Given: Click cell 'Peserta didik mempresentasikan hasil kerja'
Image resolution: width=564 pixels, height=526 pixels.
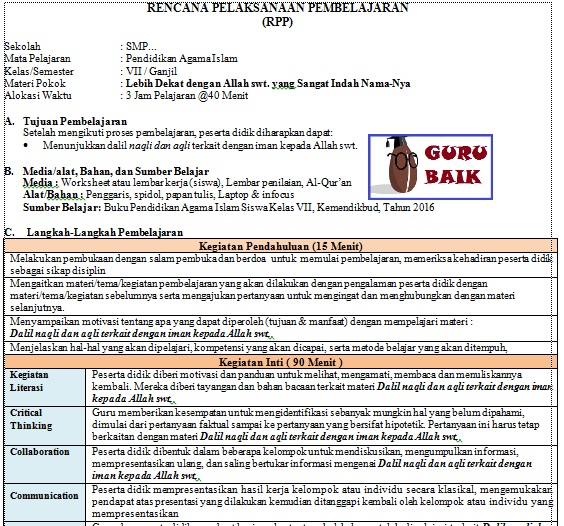Looking at the screenshot, I should [x=322, y=502].
